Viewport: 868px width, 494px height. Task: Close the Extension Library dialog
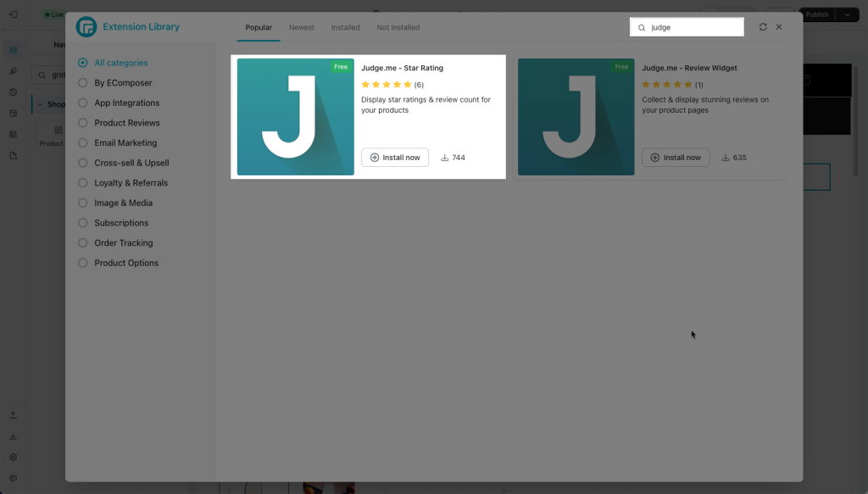tap(779, 27)
